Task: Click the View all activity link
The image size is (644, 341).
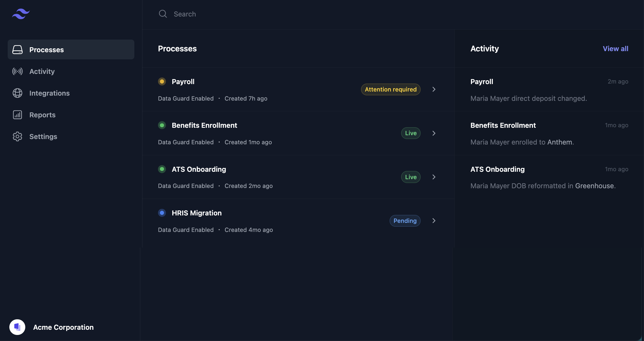Action: click(x=615, y=48)
